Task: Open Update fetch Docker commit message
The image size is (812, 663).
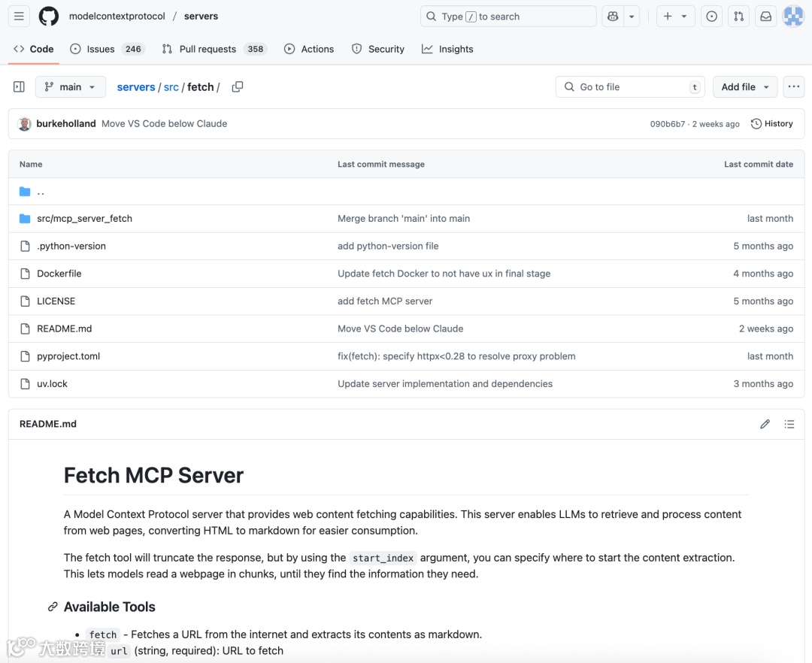Action: tap(444, 274)
